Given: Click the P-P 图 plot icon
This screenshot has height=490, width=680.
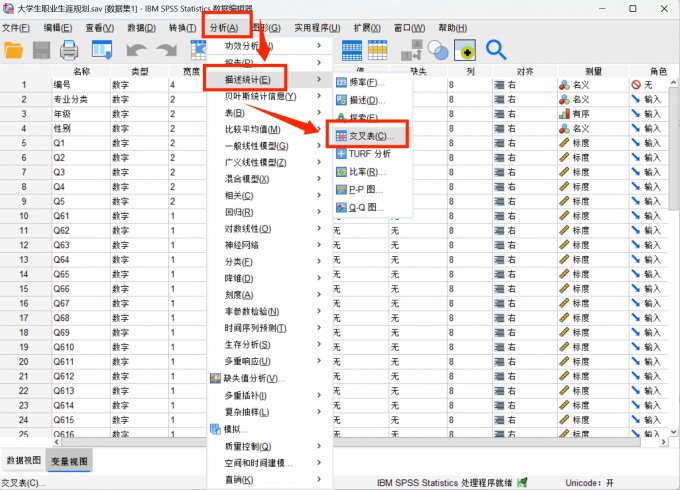Looking at the screenshot, I should point(341,190).
